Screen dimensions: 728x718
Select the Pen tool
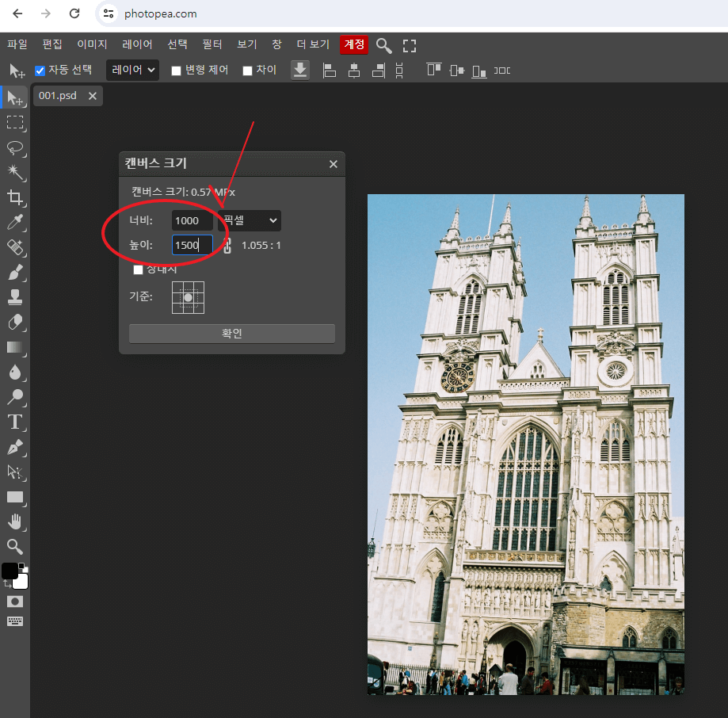[x=15, y=447]
